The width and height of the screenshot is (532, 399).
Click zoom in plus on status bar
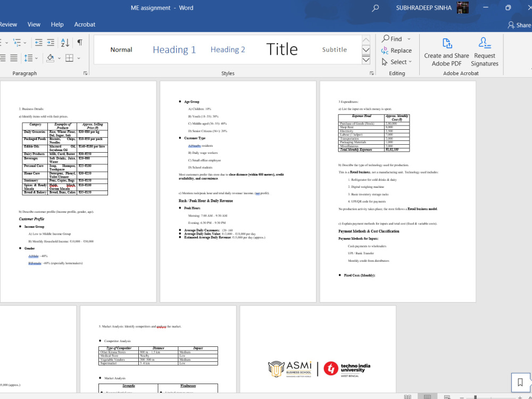[520, 397]
